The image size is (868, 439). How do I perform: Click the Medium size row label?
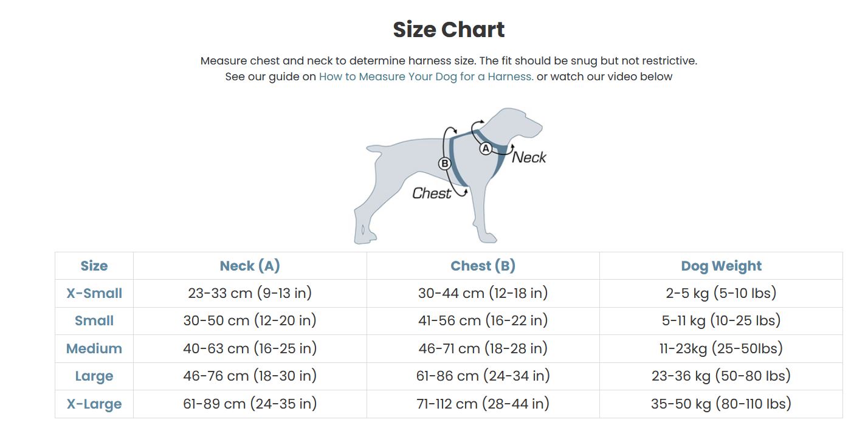pyautogui.click(x=94, y=348)
